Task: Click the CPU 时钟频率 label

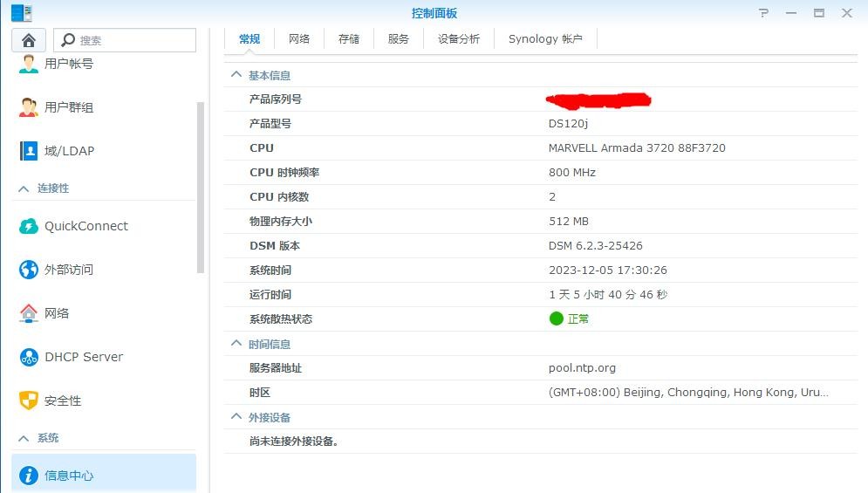Action: tap(284, 172)
